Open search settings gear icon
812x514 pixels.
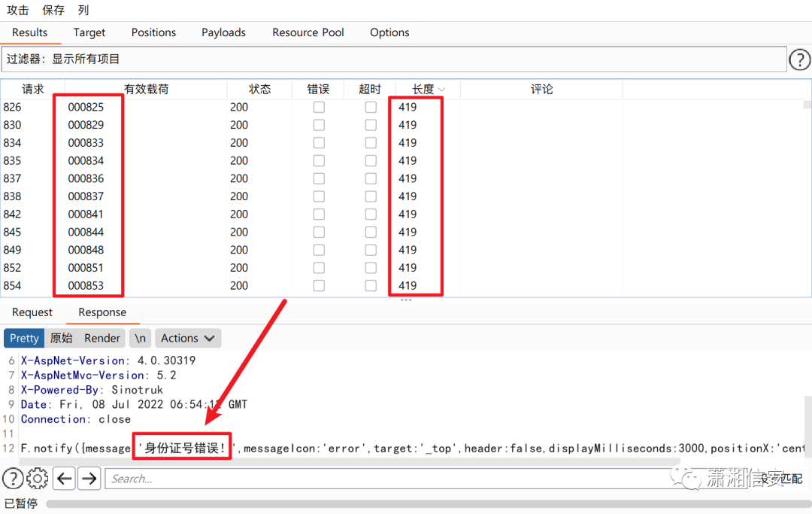pyautogui.click(x=38, y=478)
